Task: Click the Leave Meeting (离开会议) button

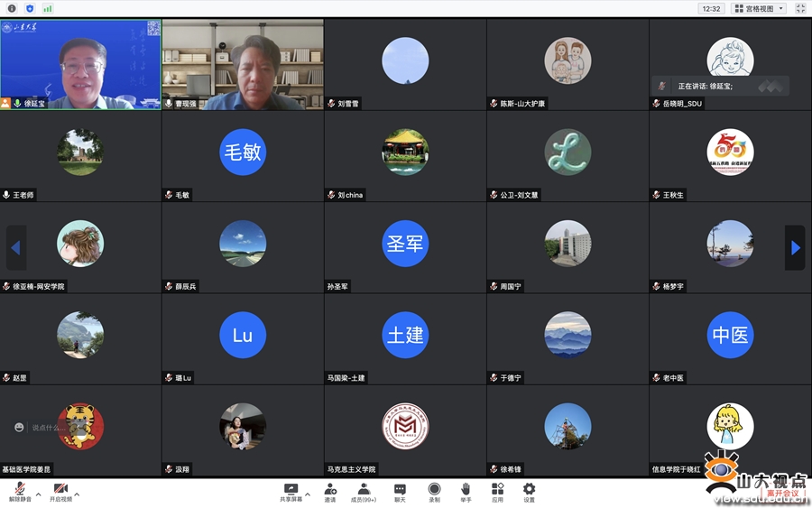Action: [x=782, y=493]
